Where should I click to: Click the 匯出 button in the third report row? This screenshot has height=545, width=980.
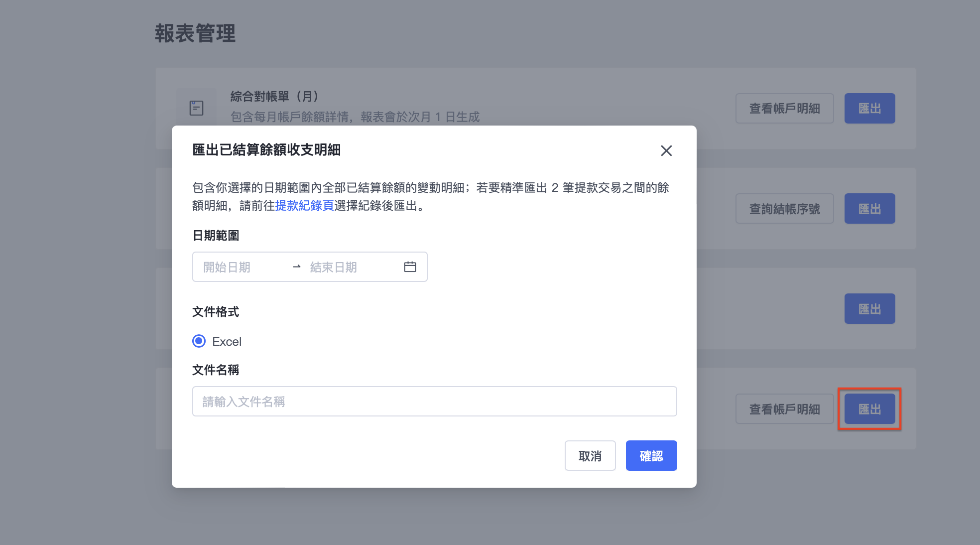tap(870, 308)
